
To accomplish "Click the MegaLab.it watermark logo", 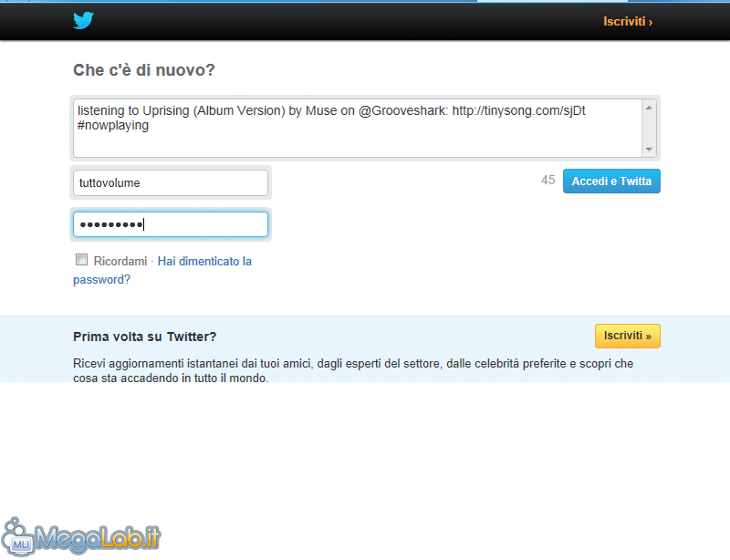I will click(80, 536).
